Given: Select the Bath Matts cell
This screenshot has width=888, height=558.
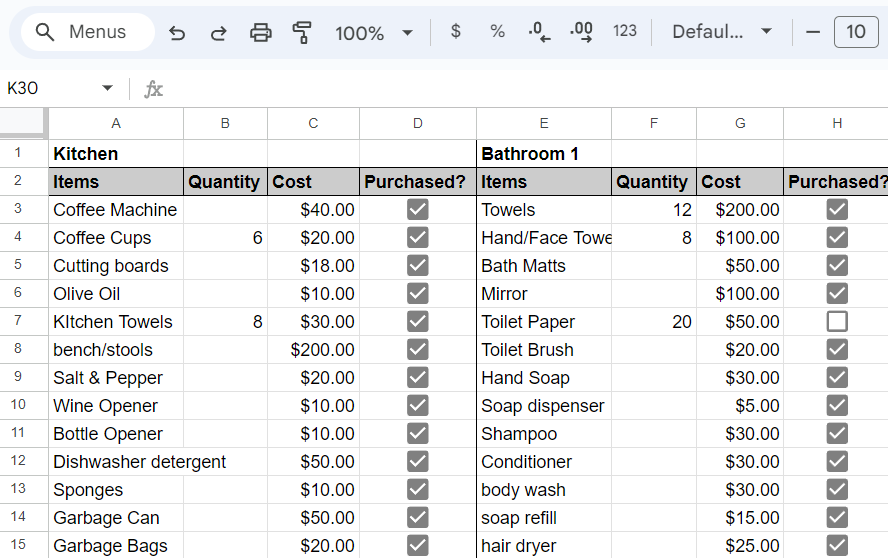Looking at the screenshot, I should coord(544,266).
